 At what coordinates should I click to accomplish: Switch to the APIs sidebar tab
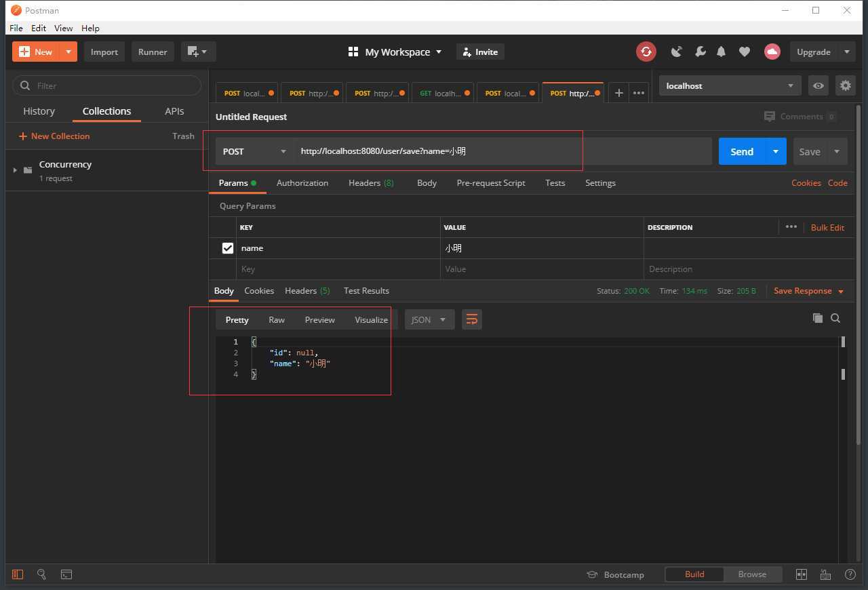coord(174,111)
